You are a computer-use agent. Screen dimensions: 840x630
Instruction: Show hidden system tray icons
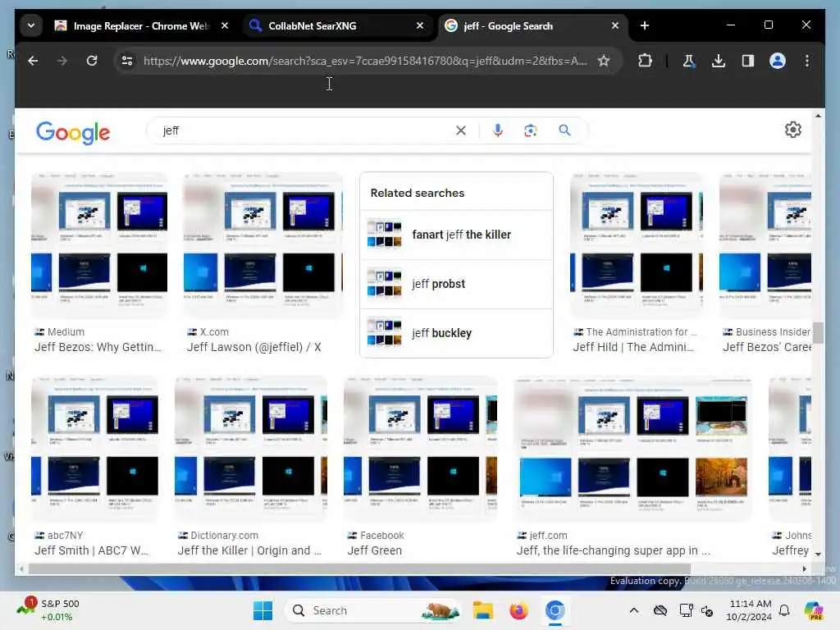tap(634, 610)
